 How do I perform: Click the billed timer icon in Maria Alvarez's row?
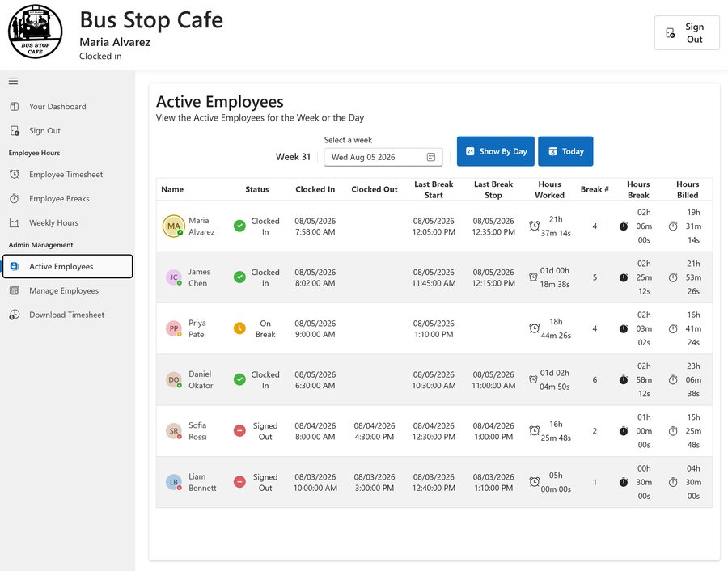tap(673, 226)
